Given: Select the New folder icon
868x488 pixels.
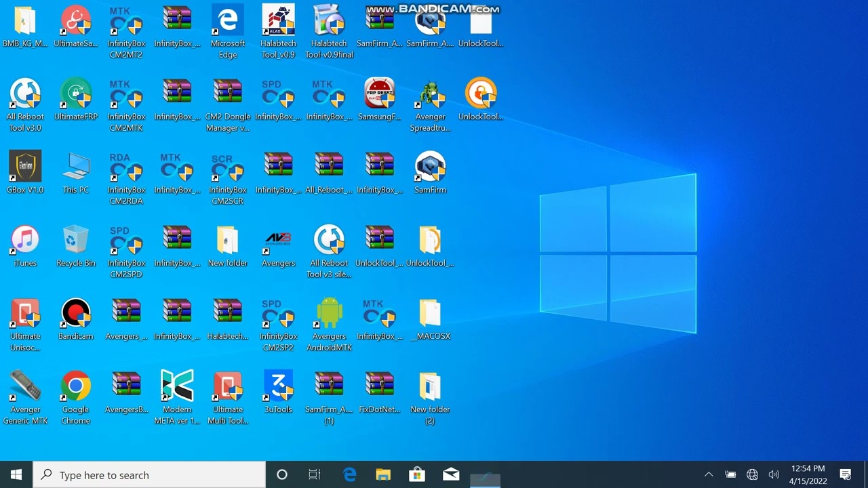Looking at the screenshot, I should [228, 240].
